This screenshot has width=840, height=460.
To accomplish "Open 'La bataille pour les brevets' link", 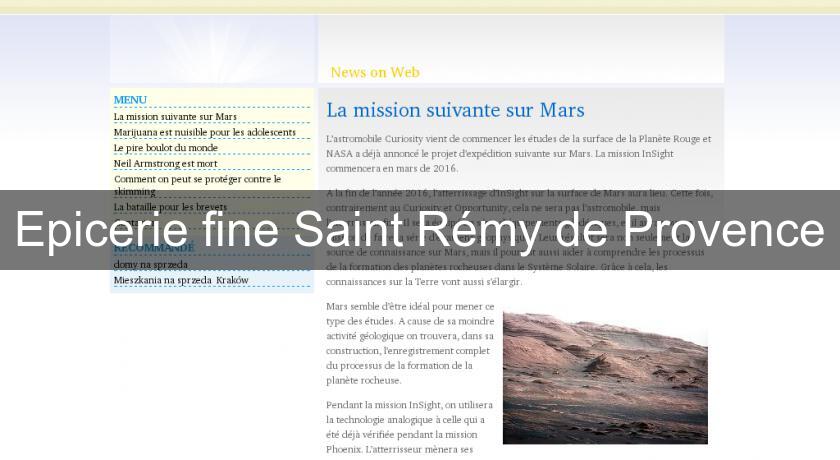I will (170, 207).
